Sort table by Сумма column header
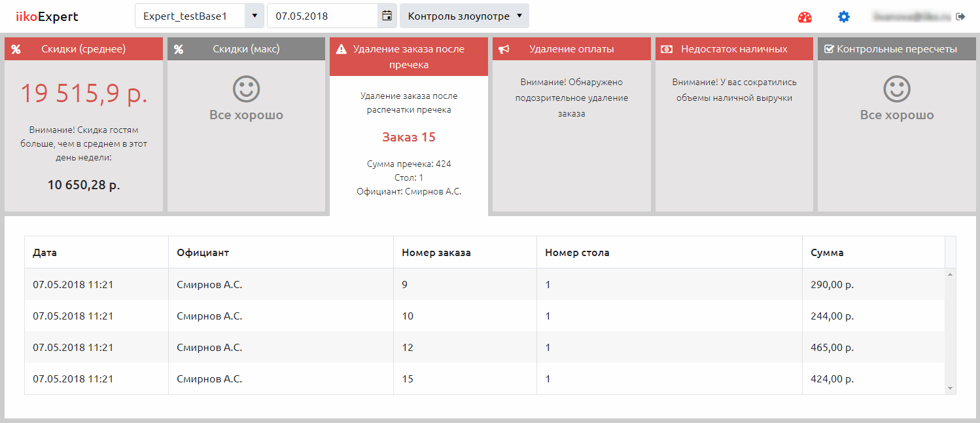The height and width of the screenshot is (423, 980). [827, 252]
